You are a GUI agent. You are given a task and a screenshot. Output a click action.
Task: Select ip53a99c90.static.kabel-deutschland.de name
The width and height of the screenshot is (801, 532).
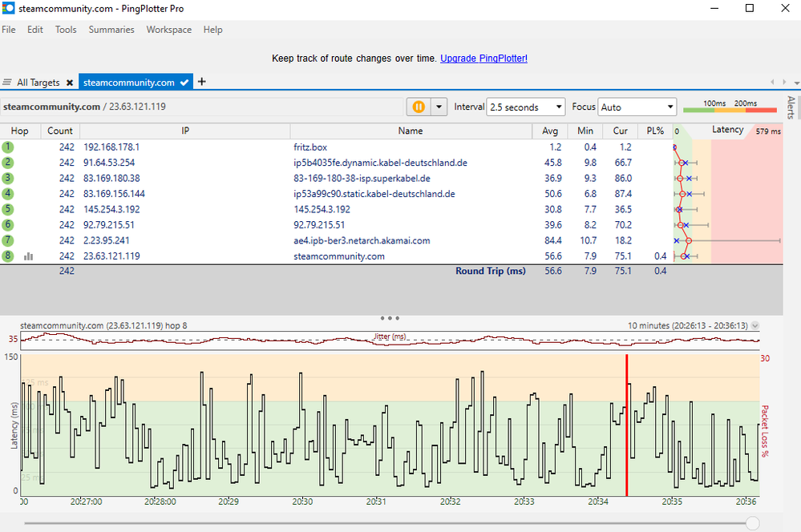374,194
